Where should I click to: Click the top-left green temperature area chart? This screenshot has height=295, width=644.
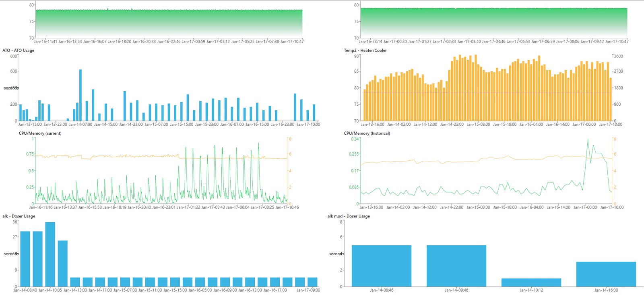(x=169, y=23)
